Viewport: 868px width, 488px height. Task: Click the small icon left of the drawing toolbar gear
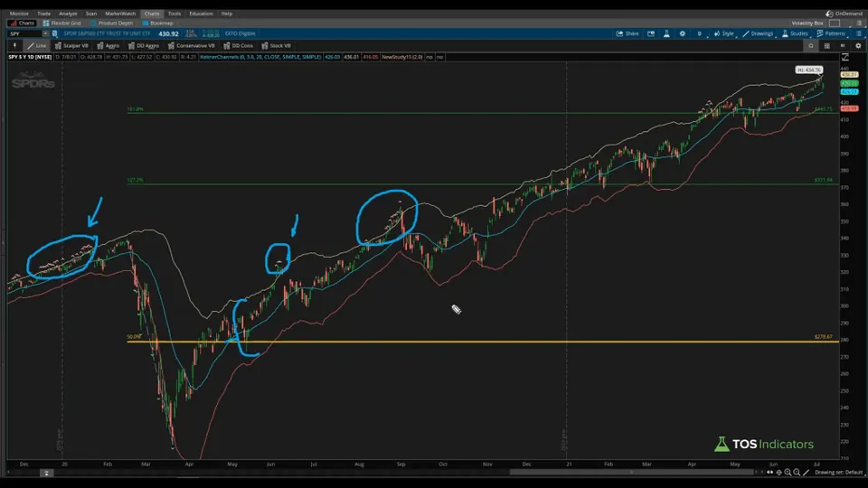[x=843, y=46]
